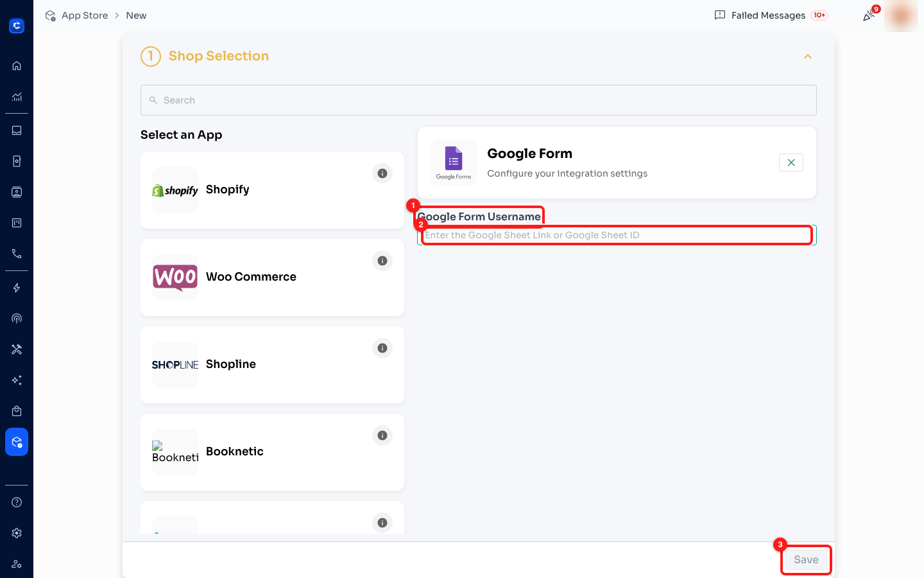
Task: Select the Shopline app card
Action: tap(272, 365)
